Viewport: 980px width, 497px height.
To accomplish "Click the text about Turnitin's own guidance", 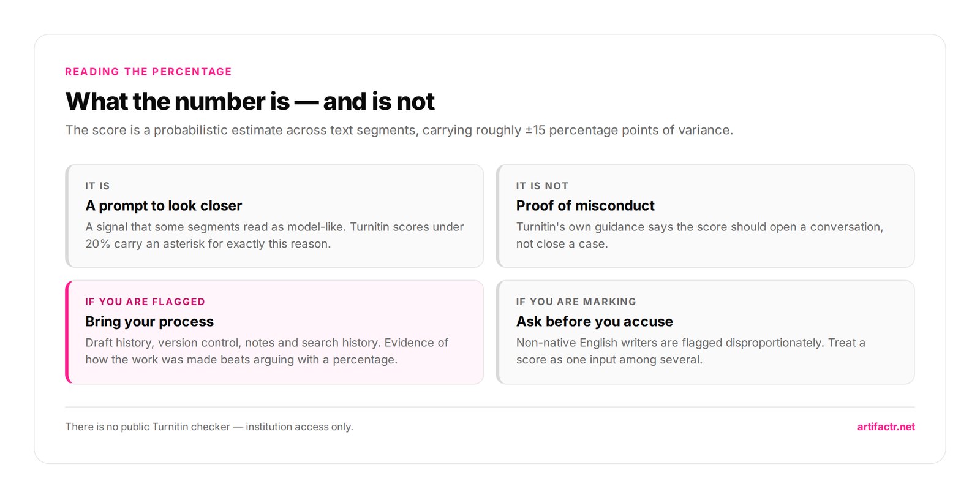I will point(699,235).
